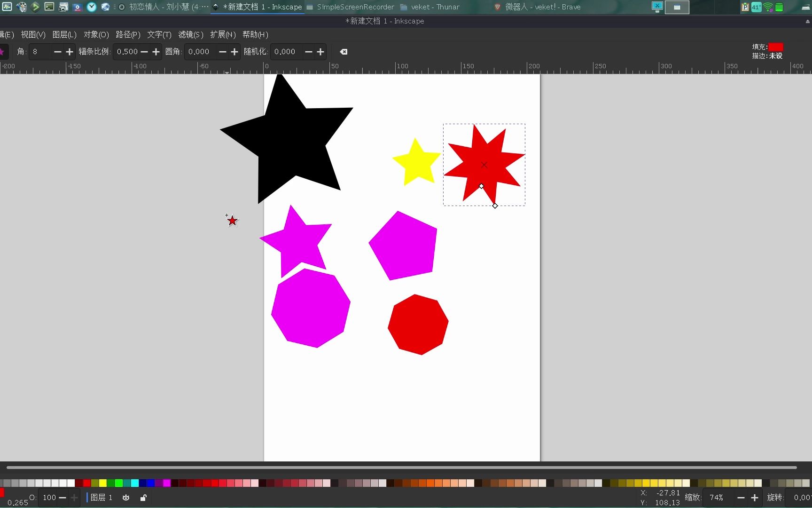Open the 文字(T) menu
This screenshot has width=812, height=508.
coord(159,34)
